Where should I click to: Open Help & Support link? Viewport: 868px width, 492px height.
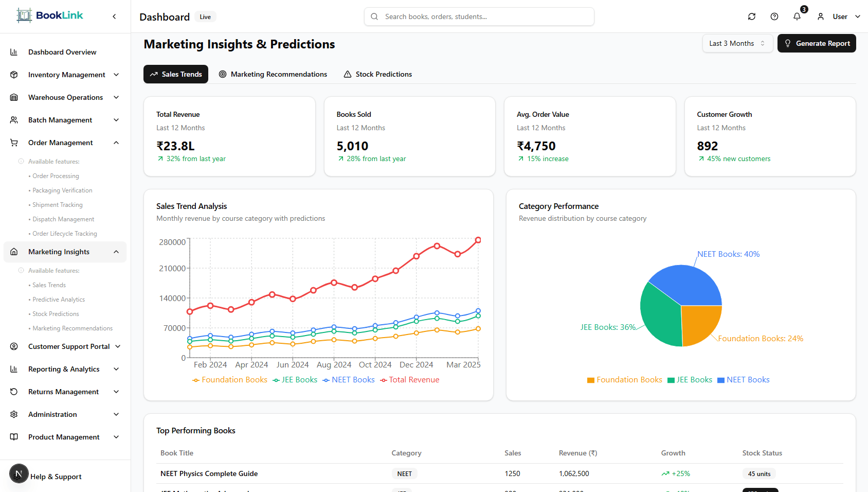coord(56,477)
